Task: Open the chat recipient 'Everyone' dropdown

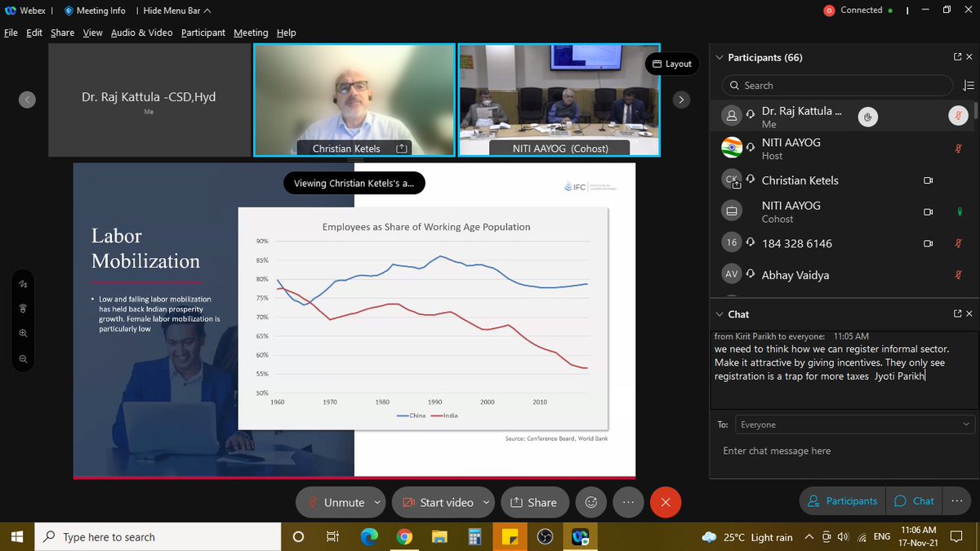Action: (x=855, y=424)
